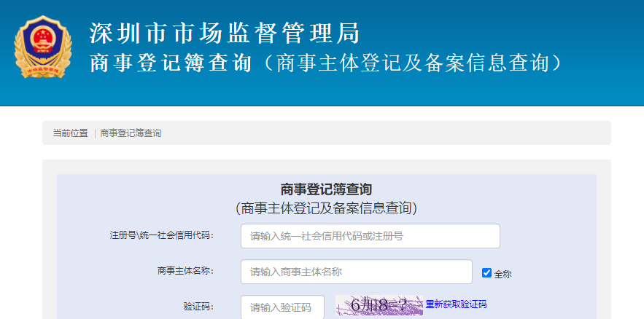Open the 商事登记簿查询 breadcrumb link

(x=131, y=133)
